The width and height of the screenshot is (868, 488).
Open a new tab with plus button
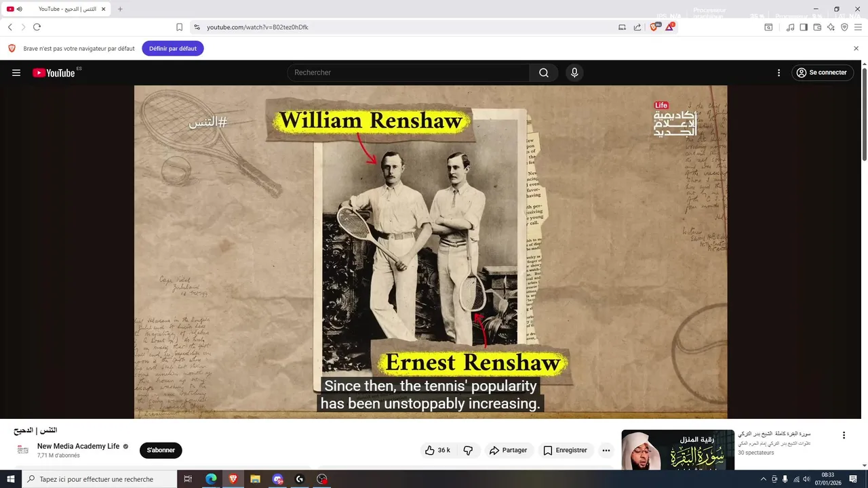click(120, 9)
